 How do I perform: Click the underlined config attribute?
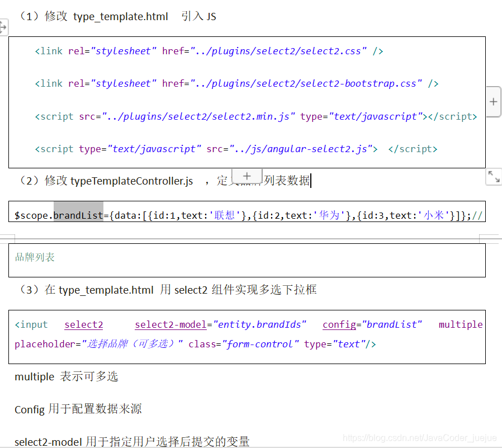coord(339,325)
